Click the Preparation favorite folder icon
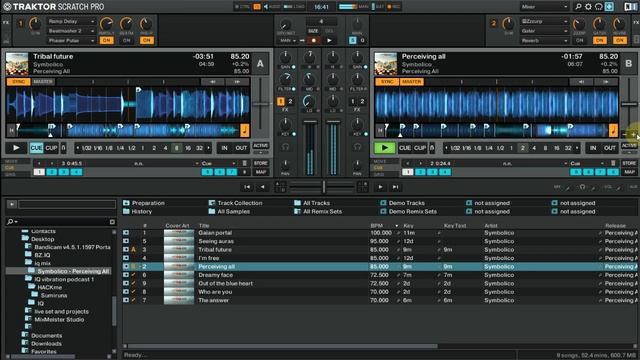The width and height of the screenshot is (640, 360). [x=126, y=203]
